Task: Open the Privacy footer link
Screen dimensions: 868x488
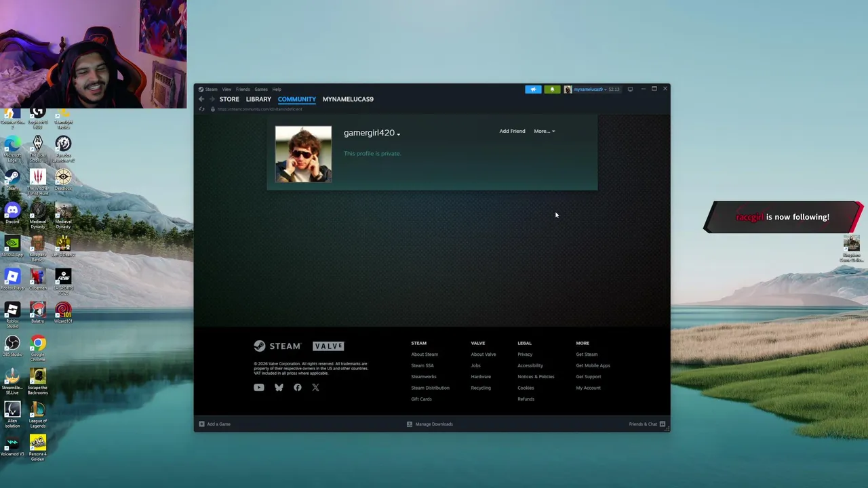Action: coord(525,354)
